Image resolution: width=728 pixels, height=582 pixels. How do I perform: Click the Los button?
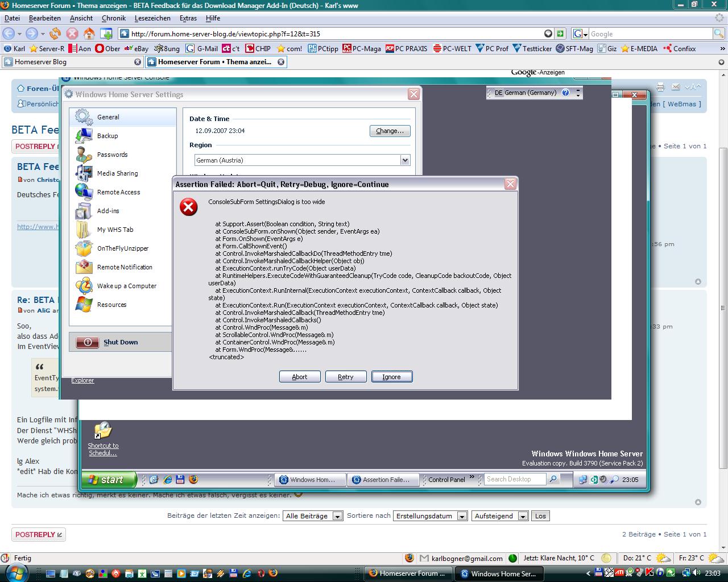(541, 516)
